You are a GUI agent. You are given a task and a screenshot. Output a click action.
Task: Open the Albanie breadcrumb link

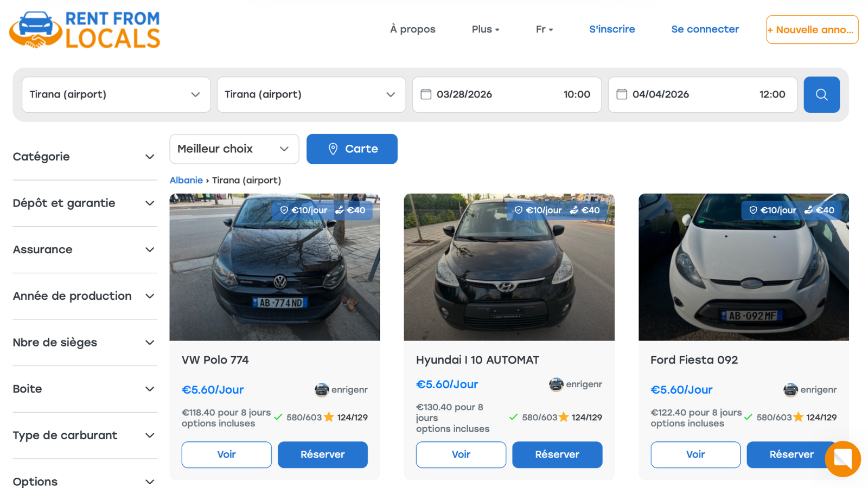[x=186, y=180]
